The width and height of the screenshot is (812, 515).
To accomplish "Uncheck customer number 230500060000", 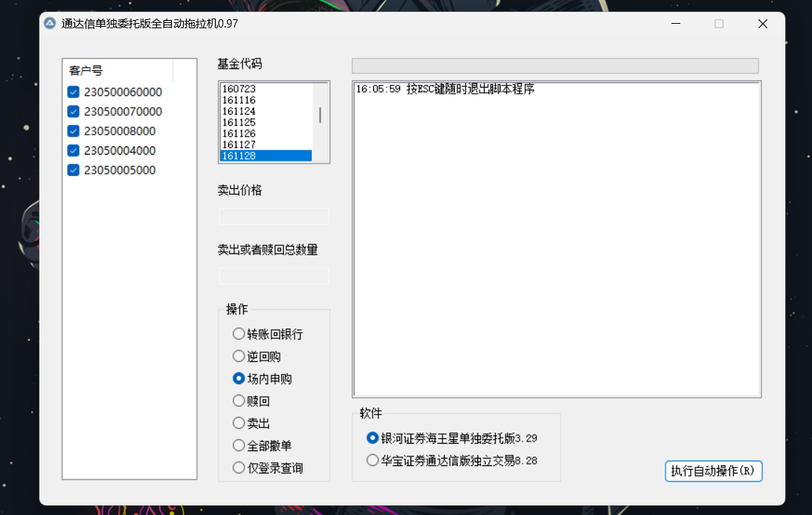I will pos(73,92).
